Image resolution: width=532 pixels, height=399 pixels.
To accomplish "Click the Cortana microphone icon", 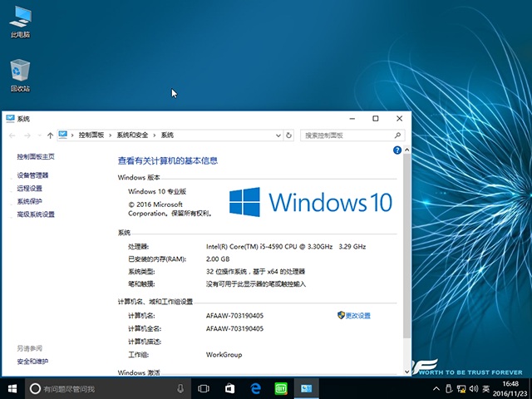I will [x=180, y=388].
